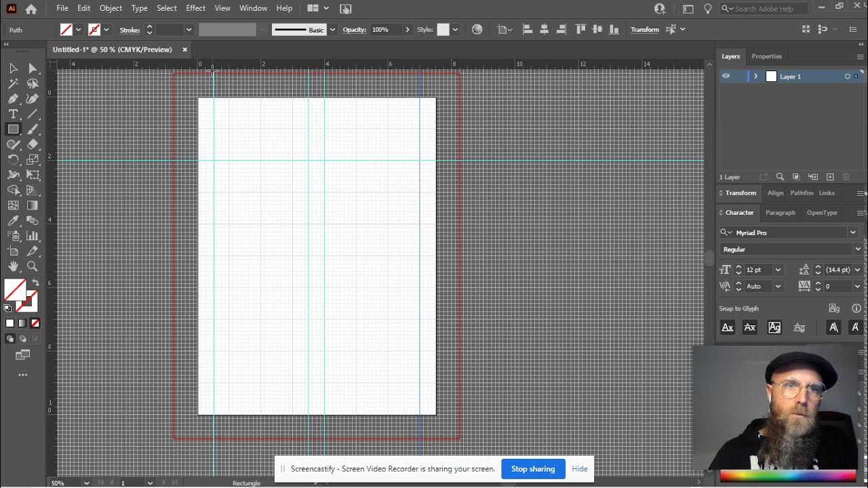Choose the Magic Wand tool
The width and height of the screenshot is (868, 488).
pyautogui.click(x=13, y=83)
